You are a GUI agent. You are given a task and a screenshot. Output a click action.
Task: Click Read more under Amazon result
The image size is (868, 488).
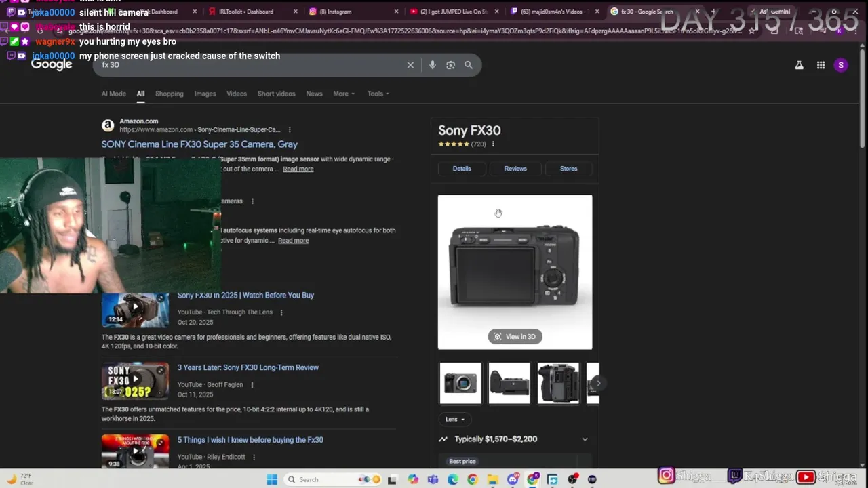(x=298, y=169)
